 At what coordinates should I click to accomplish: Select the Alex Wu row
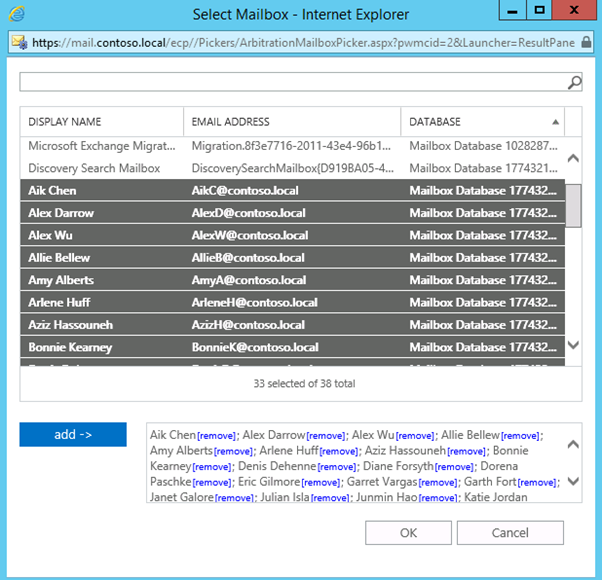tap(293, 235)
